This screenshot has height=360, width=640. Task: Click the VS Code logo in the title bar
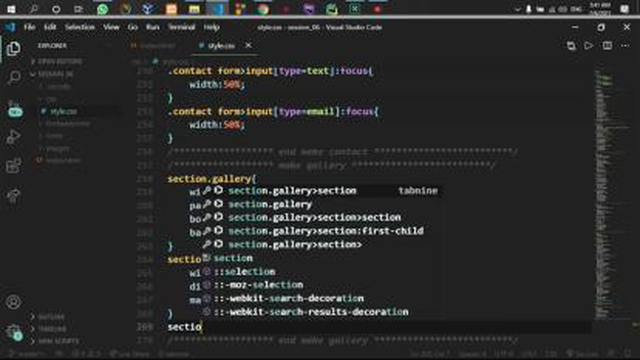click(10, 27)
